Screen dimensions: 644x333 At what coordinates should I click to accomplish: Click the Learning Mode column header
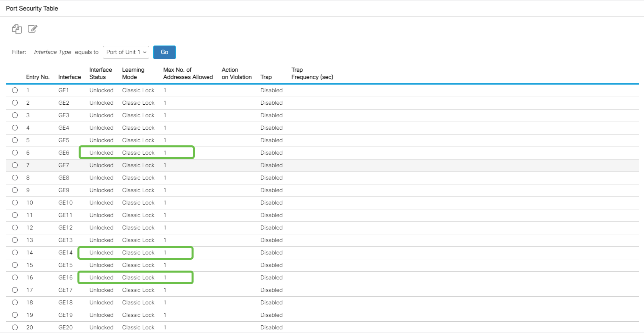133,73
